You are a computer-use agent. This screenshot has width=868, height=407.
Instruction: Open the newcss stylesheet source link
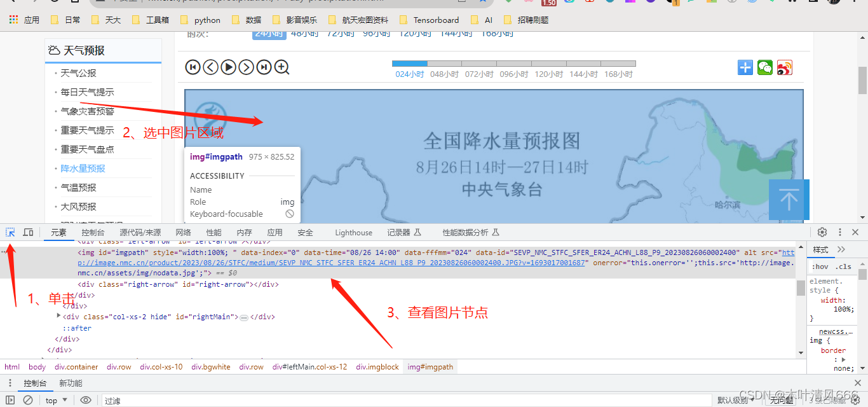click(x=837, y=331)
